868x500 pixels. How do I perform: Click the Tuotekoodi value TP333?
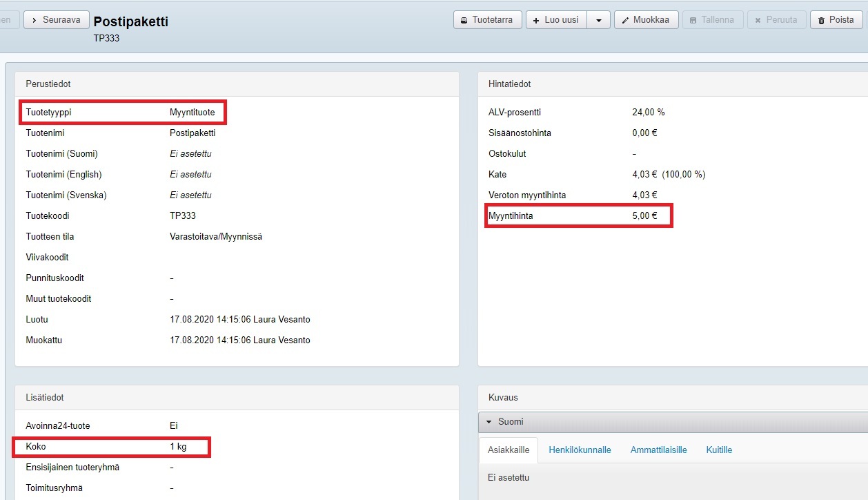tap(183, 215)
